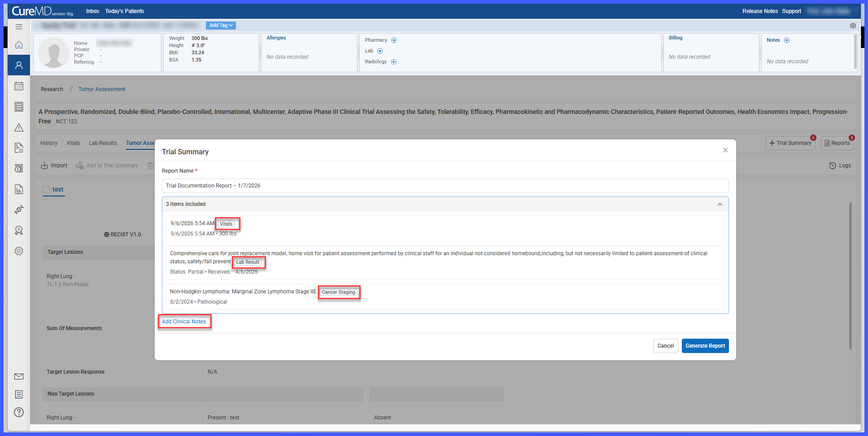The image size is (868, 436).
Task: Open the envelope messages sidebar icon
Action: point(19,376)
